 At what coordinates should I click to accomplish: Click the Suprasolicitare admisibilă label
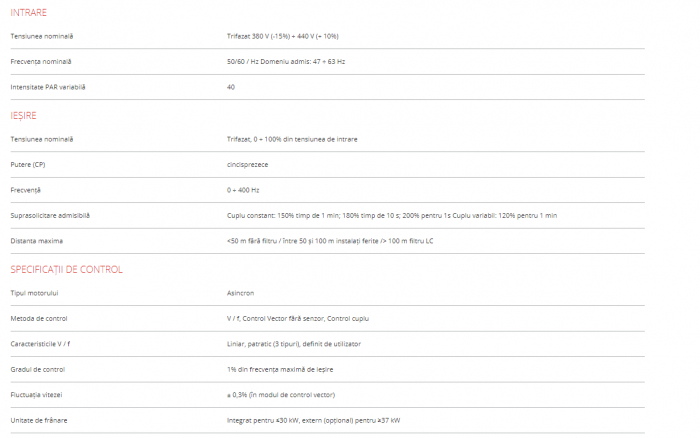(50, 215)
